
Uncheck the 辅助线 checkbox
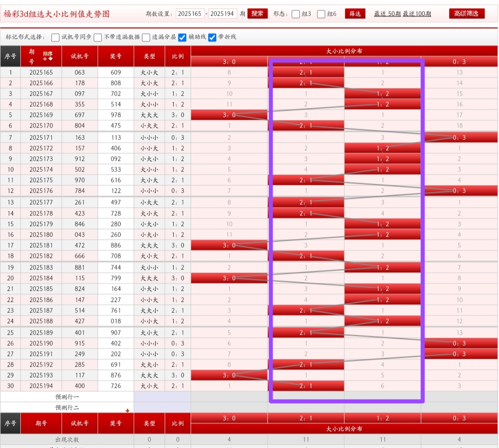(182, 37)
